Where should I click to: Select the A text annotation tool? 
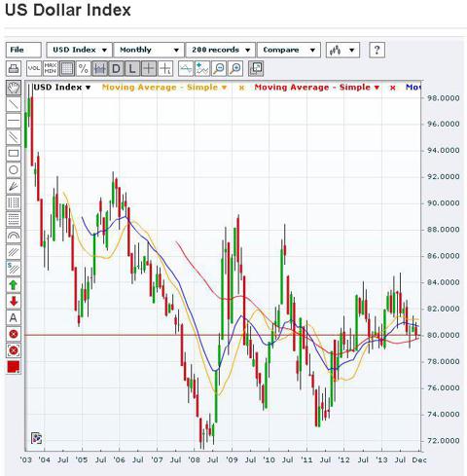[14, 317]
